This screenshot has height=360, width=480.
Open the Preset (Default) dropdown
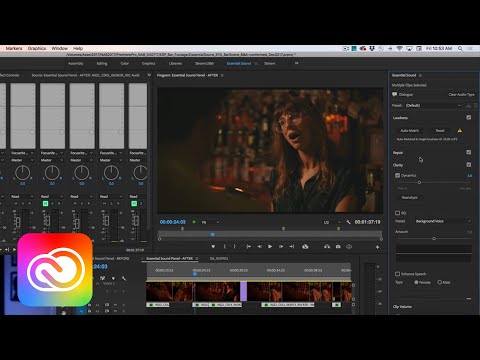pyautogui.click(x=433, y=105)
